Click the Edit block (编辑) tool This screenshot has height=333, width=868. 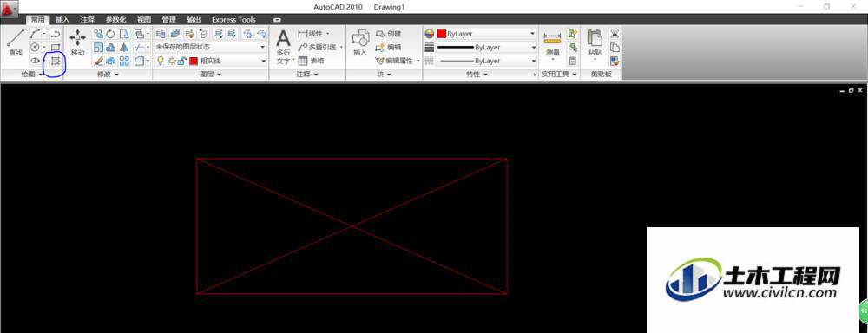[x=388, y=47]
